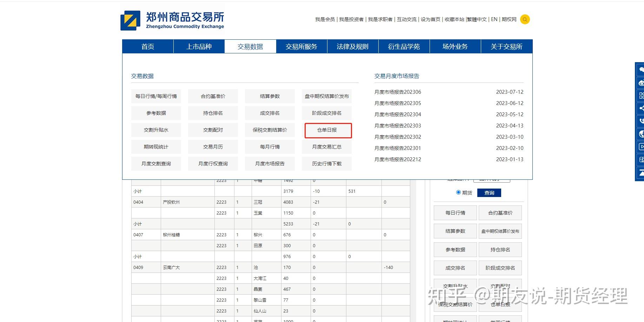Click the 查询 query button
This screenshot has height=322, width=644.
point(489,192)
